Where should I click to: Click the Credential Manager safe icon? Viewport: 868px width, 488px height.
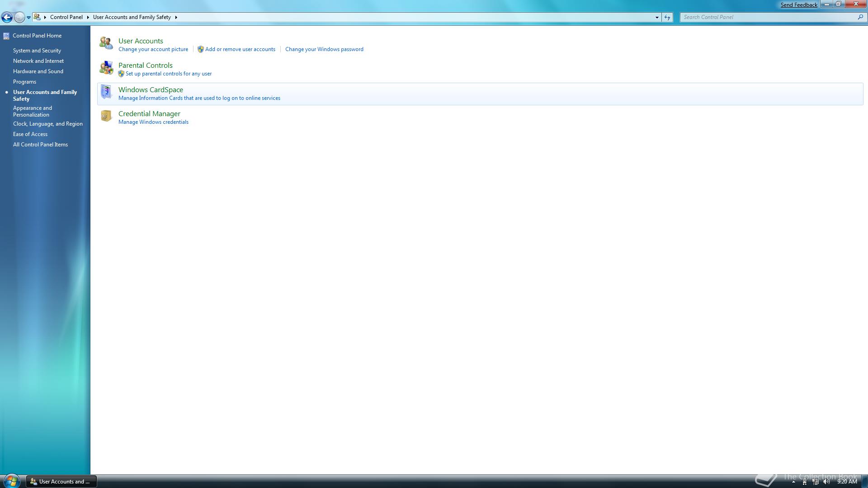coord(106,116)
